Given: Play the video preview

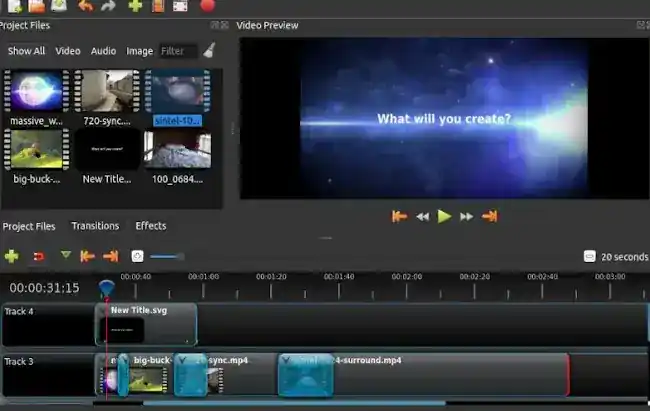Looking at the screenshot, I should (444, 216).
